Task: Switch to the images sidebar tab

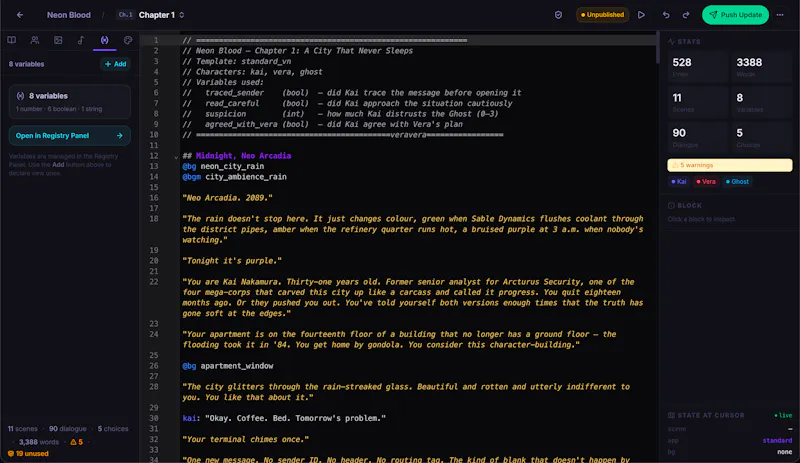Action: tap(58, 40)
